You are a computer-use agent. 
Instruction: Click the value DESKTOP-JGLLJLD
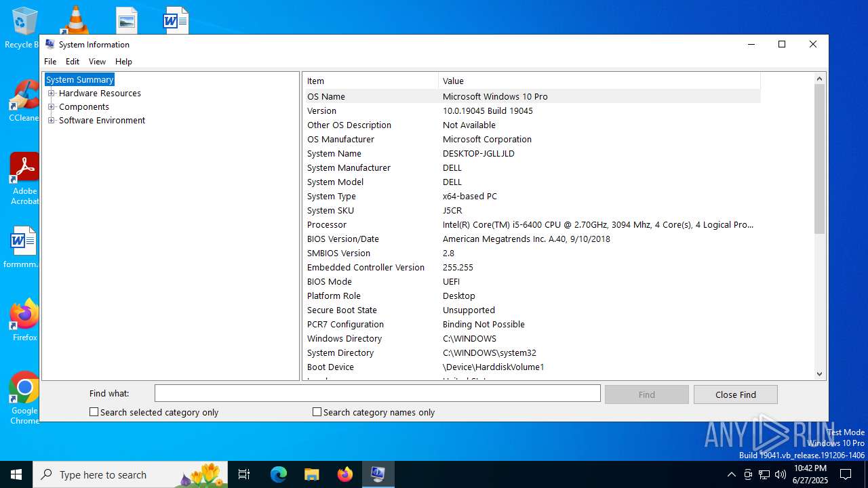coord(479,153)
